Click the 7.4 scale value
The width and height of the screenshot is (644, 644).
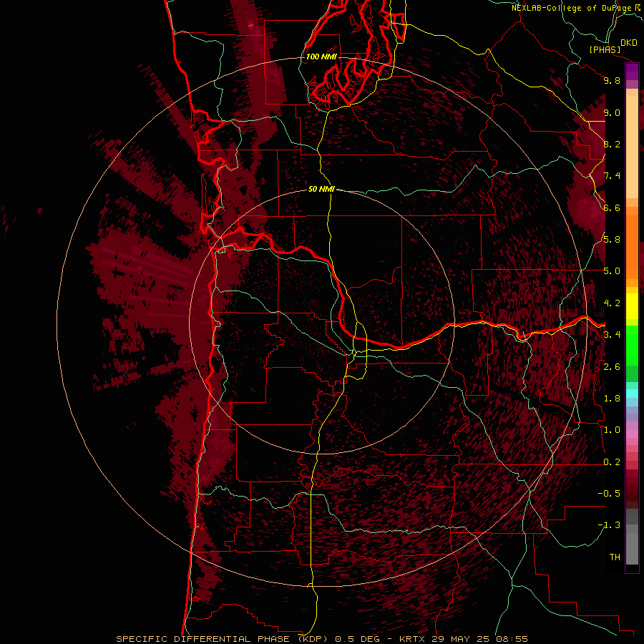[x=612, y=176]
